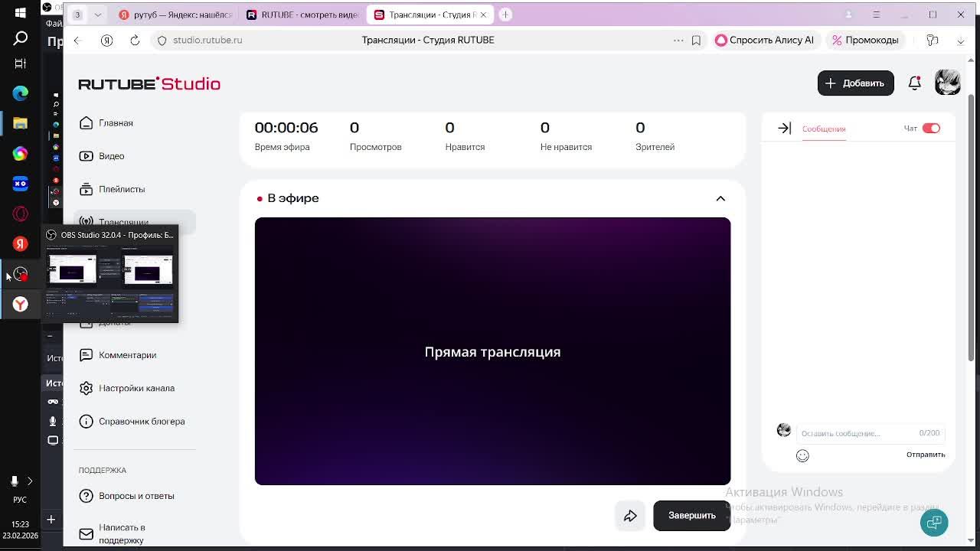
Task: Click the RUTUBE Studio logo
Action: [x=149, y=83]
